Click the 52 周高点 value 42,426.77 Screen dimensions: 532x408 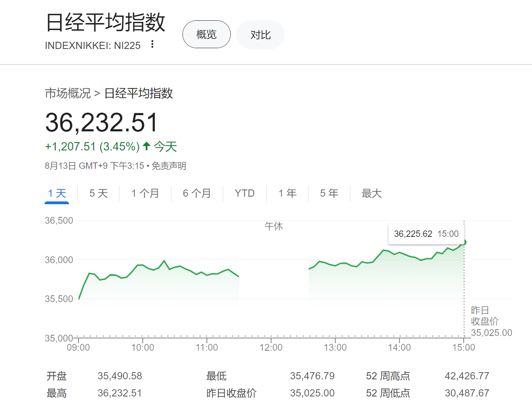pos(467,376)
